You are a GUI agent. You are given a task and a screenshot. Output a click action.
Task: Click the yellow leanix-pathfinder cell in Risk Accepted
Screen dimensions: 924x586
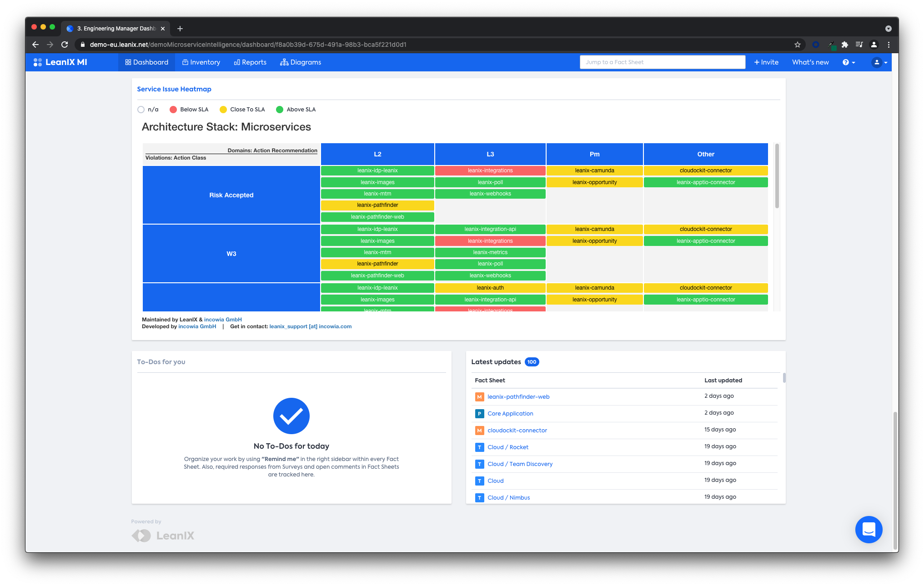[x=377, y=205]
